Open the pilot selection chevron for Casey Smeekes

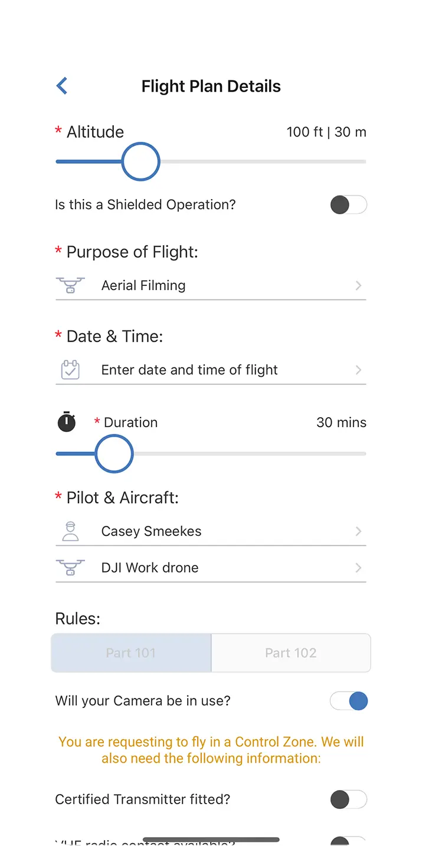(358, 531)
